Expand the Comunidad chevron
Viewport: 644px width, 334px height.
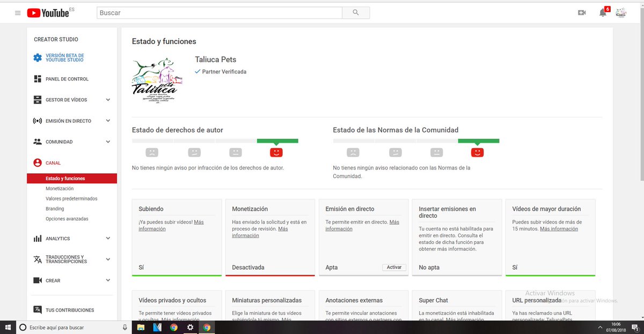[x=108, y=142]
